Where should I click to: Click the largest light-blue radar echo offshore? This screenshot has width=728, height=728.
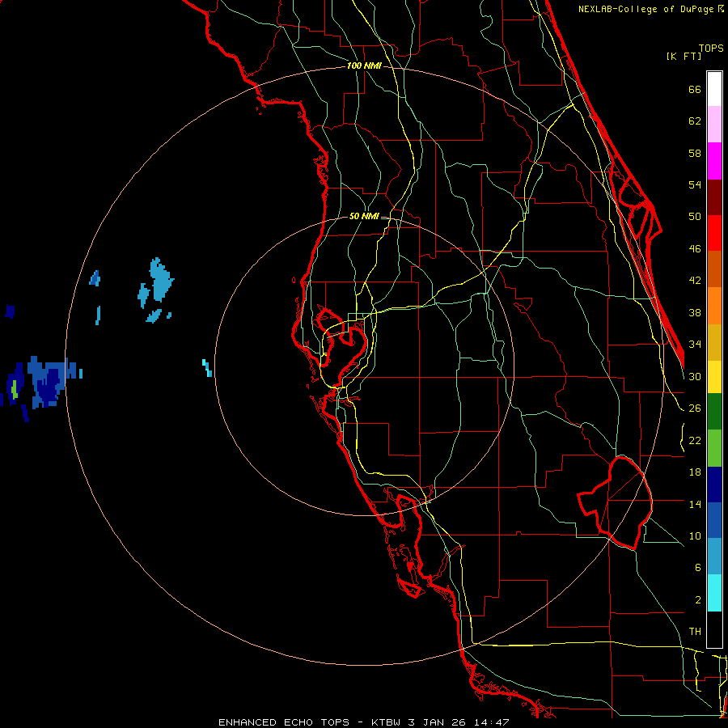pyautogui.click(x=160, y=280)
